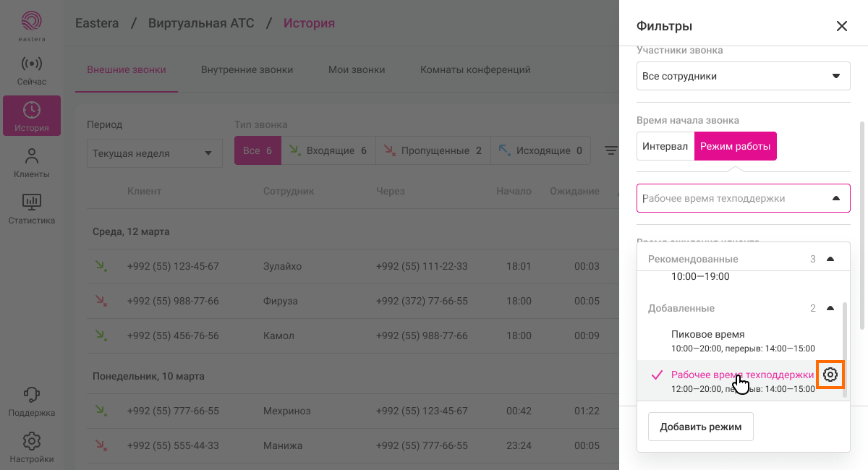Open the Комнаты конференций tab
This screenshot has height=470, width=868.
475,70
